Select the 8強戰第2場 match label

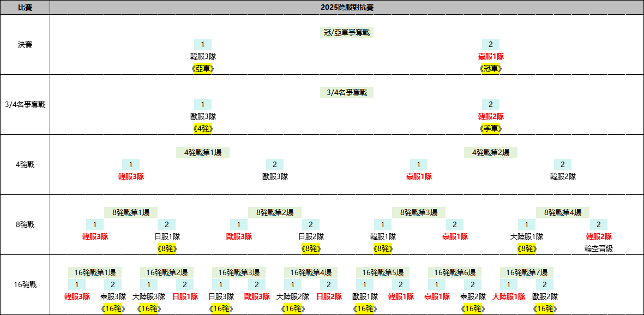click(x=274, y=212)
